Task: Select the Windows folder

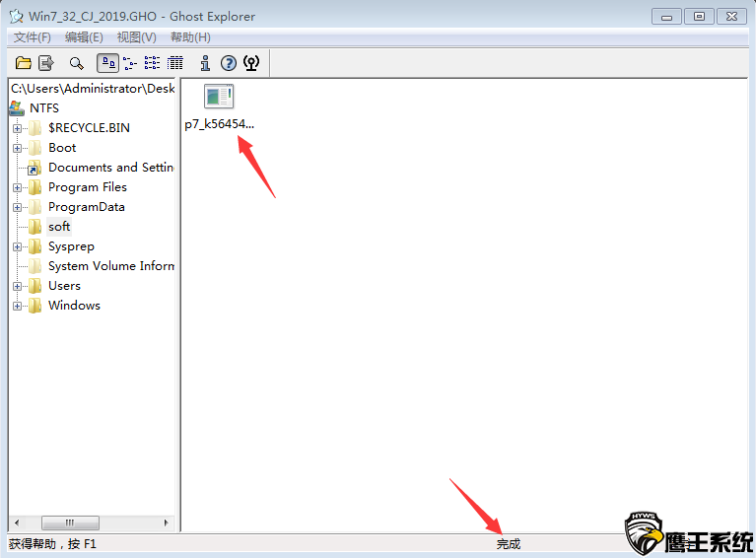Action: [74, 306]
